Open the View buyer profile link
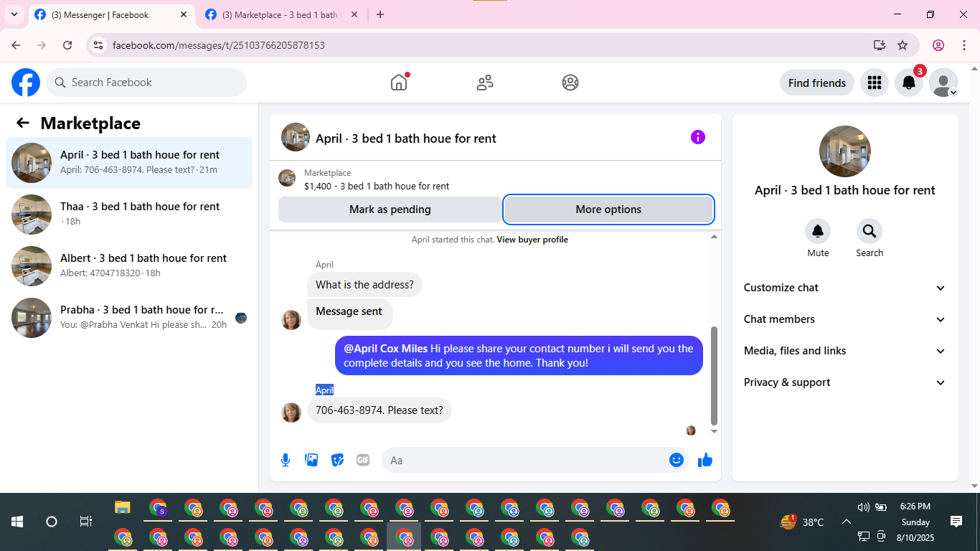 532,240
